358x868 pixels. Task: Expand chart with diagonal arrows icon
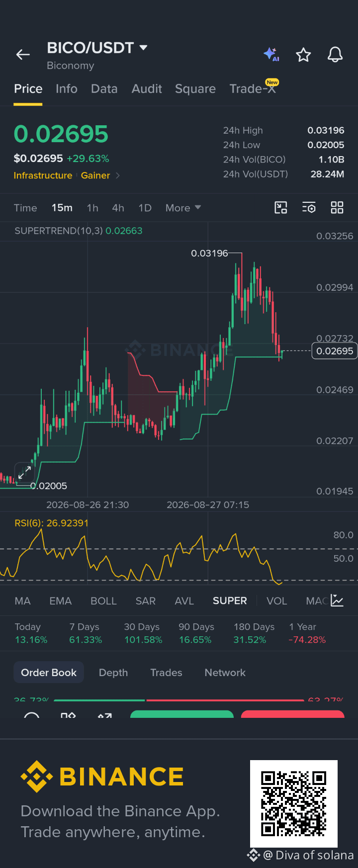point(24,473)
